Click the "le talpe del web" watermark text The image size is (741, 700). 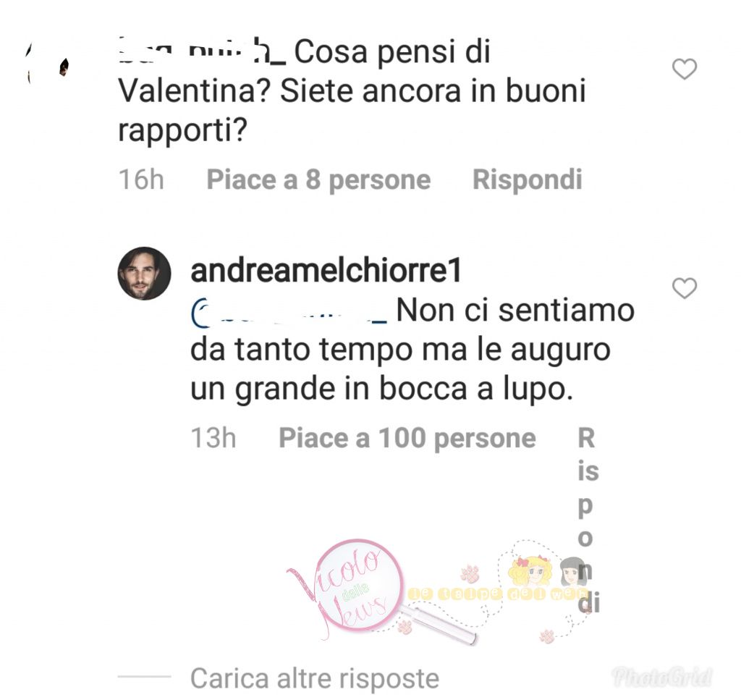[x=496, y=594]
